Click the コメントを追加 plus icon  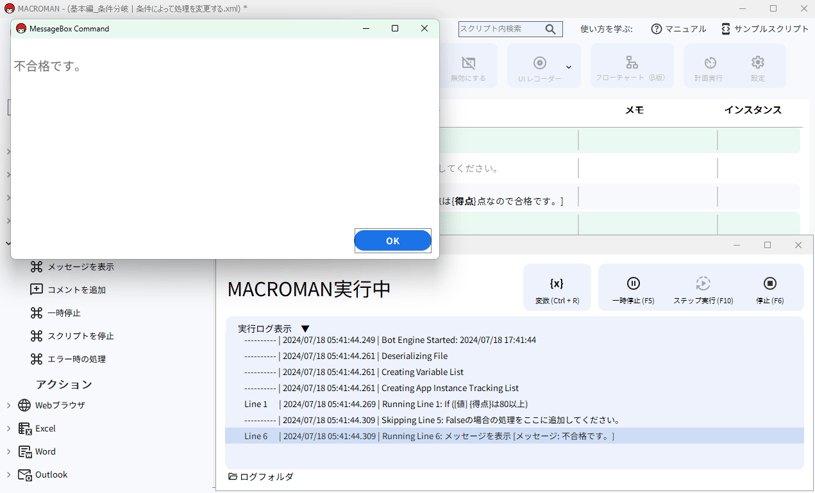pyautogui.click(x=36, y=290)
